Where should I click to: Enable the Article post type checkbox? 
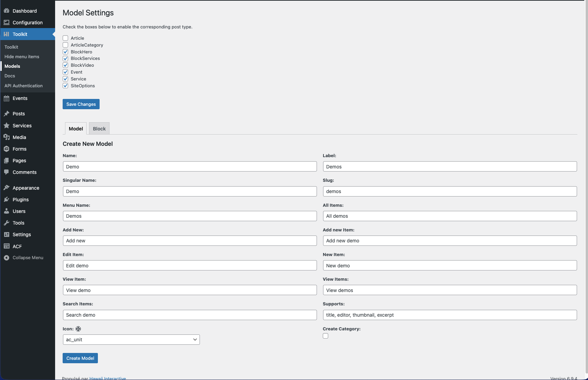[x=65, y=38]
